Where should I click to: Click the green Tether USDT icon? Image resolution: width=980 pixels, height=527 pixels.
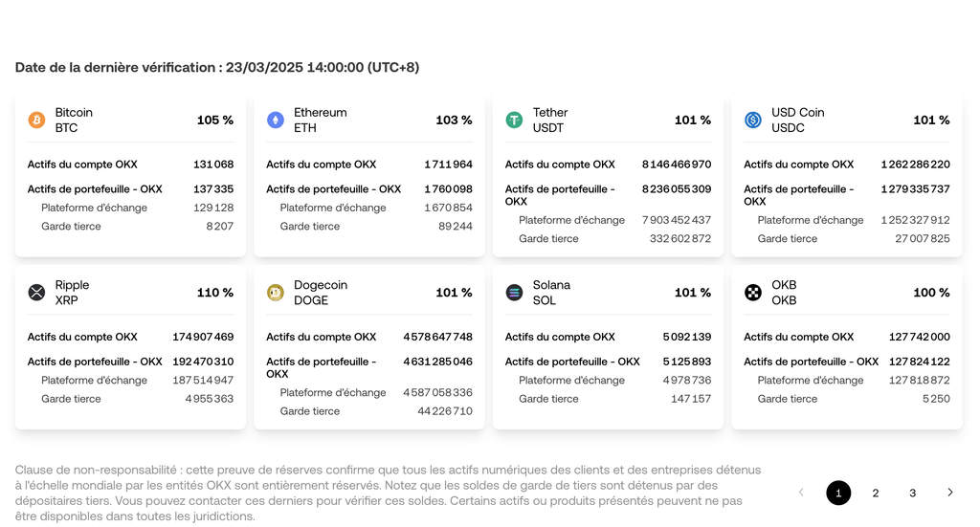(514, 121)
